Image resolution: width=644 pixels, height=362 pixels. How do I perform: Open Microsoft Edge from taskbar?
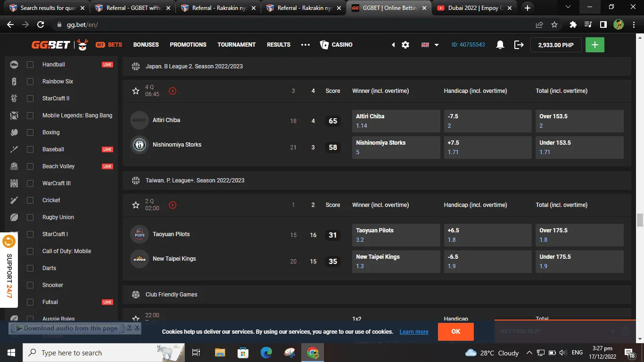point(266,353)
